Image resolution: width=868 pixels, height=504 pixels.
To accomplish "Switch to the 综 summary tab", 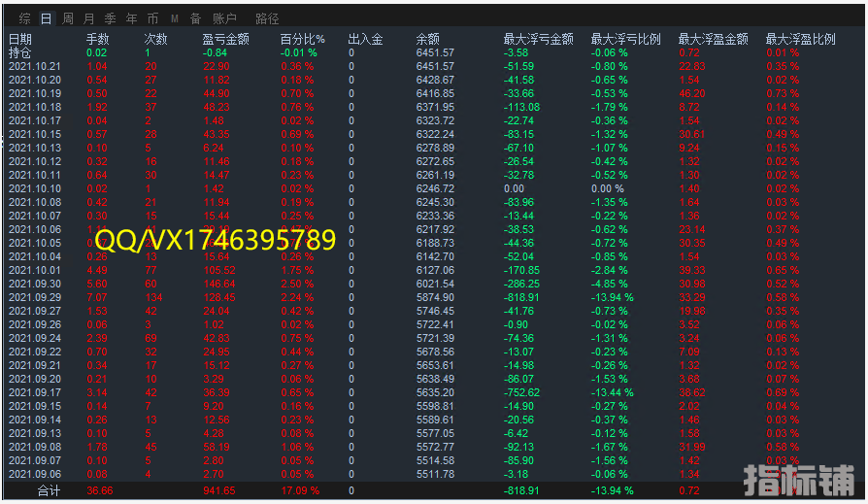I will tap(25, 18).
